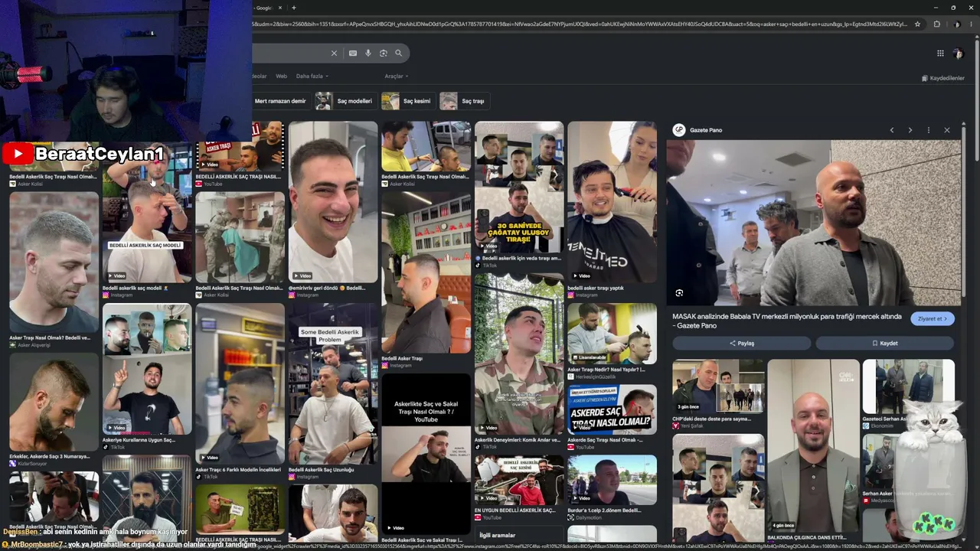Open Kaydedilenler saved items
Viewport: 980px width, 551px height.
pos(942,78)
